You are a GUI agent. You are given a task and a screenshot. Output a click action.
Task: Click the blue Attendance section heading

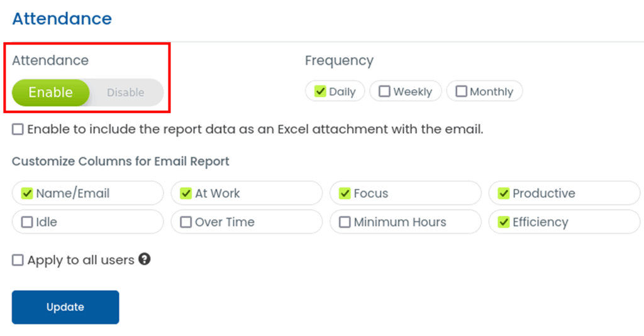(x=62, y=19)
